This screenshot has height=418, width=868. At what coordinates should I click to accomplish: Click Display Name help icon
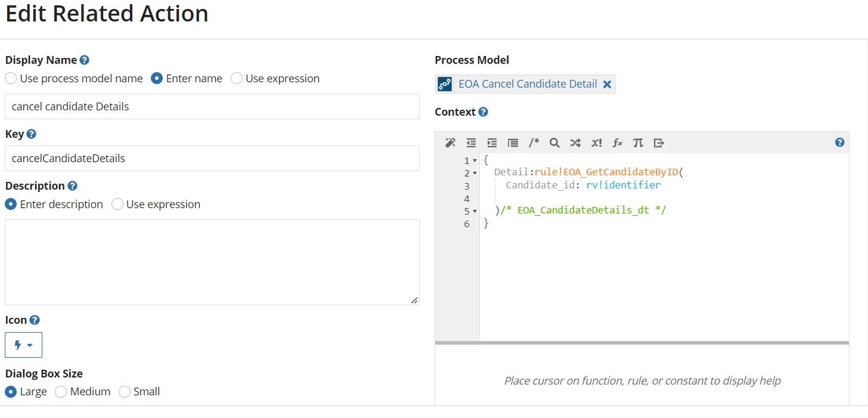85,60
